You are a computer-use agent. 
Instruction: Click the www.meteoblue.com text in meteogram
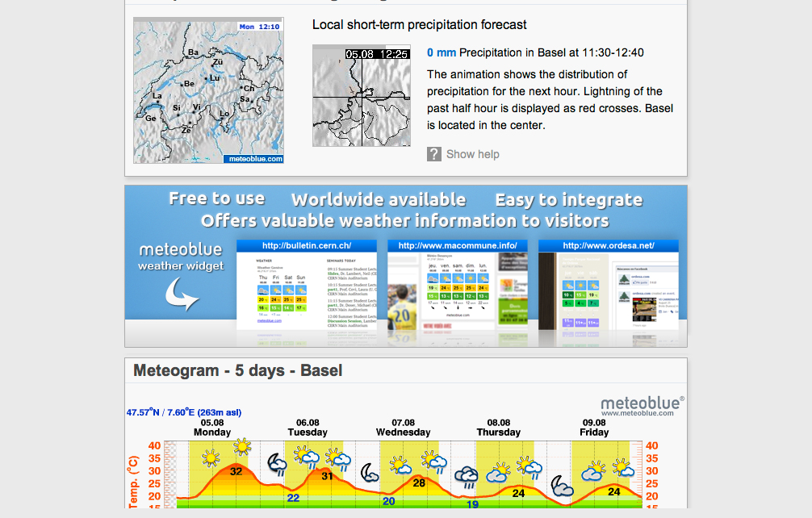coord(638,413)
